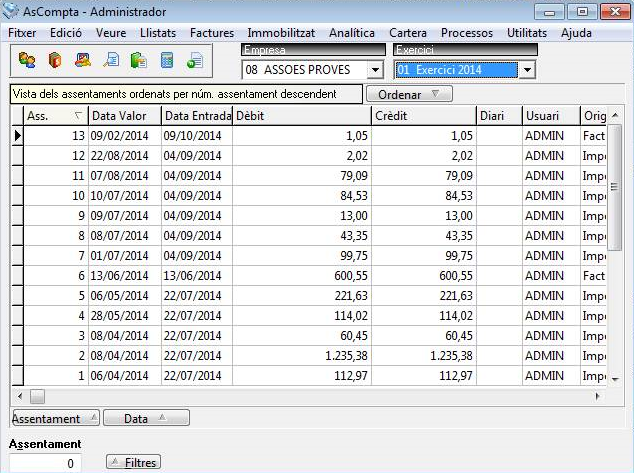The height and width of the screenshot is (473, 634).
Task: Open the Ajuda menu
Action: (x=576, y=33)
